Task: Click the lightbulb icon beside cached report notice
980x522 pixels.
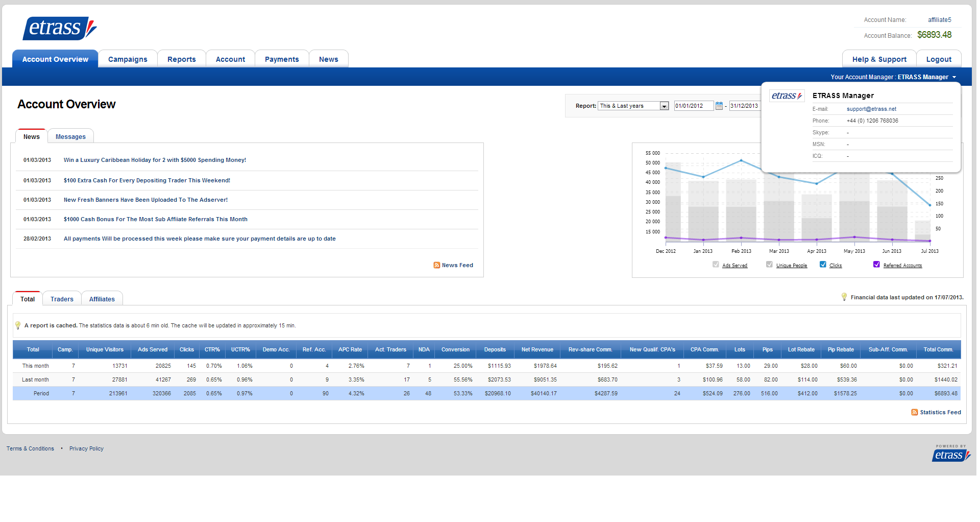Action: coord(18,325)
